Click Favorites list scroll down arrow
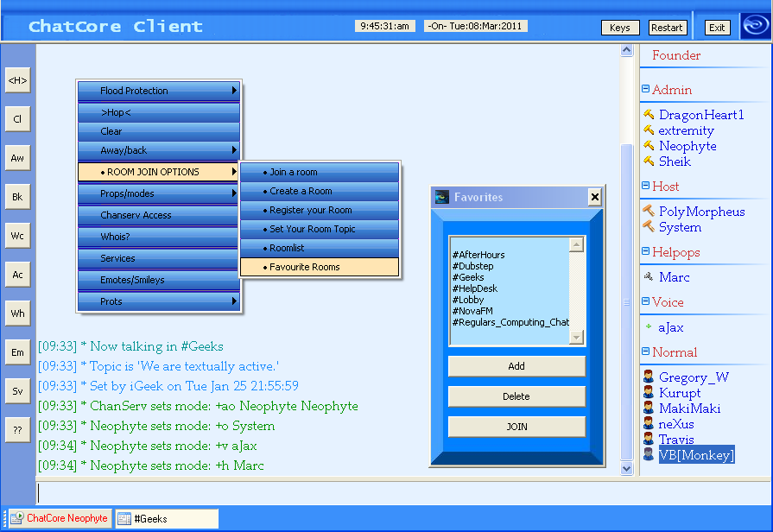 click(576, 337)
